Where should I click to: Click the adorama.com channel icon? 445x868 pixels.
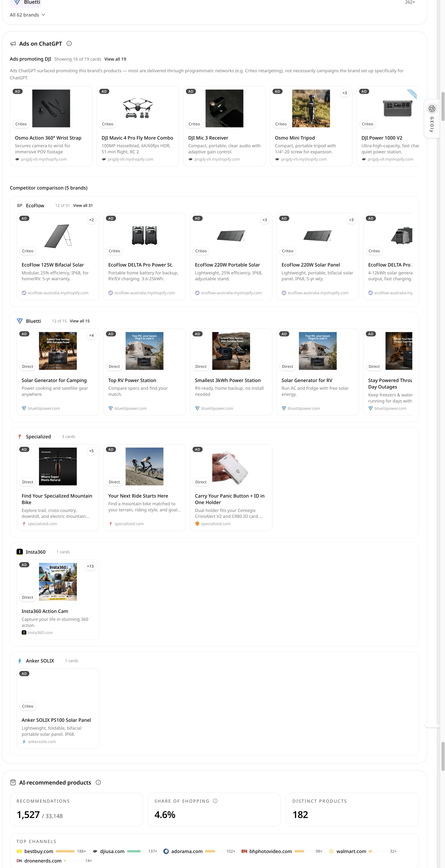(x=166, y=851)
